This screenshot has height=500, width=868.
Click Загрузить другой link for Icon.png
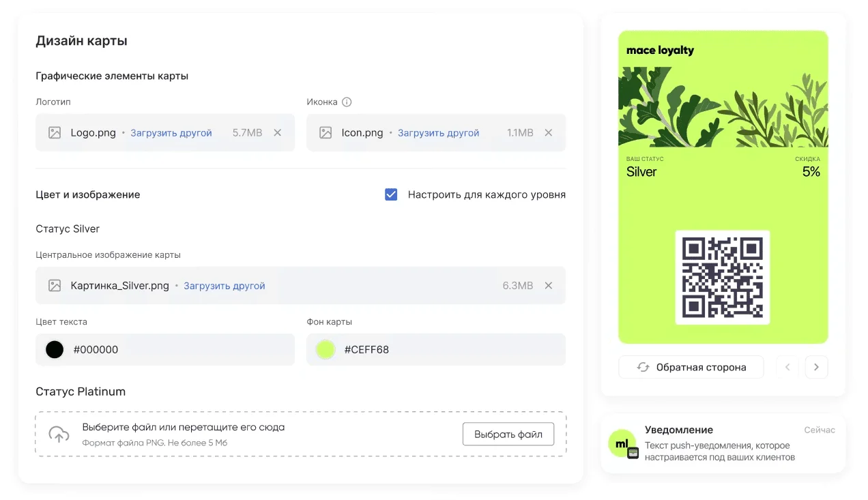[439, 133]
